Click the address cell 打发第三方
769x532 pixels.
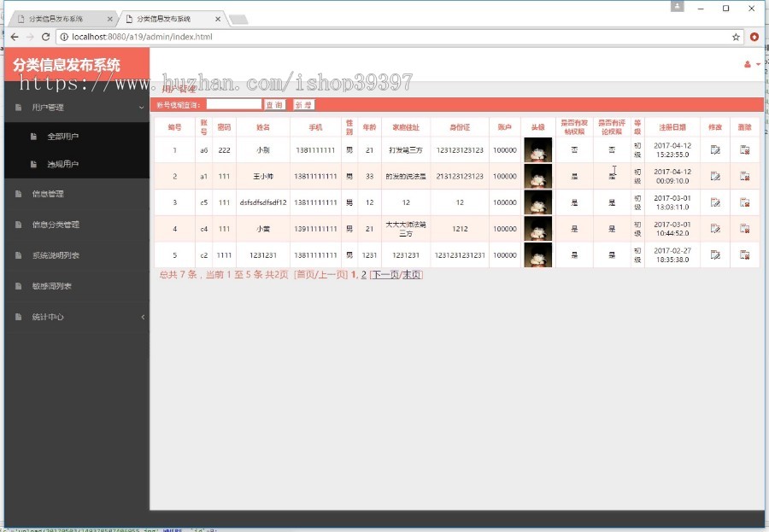click(x=406, y=150)
